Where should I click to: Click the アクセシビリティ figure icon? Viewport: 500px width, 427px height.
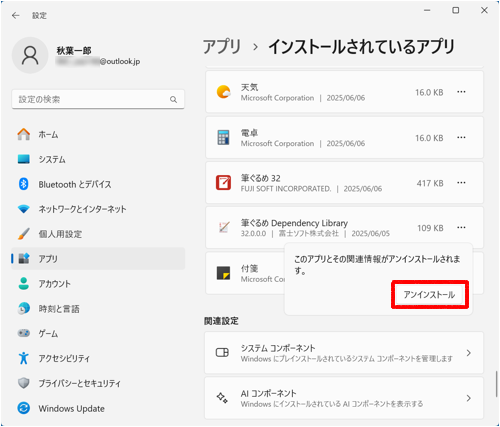[x=24, y=358]
